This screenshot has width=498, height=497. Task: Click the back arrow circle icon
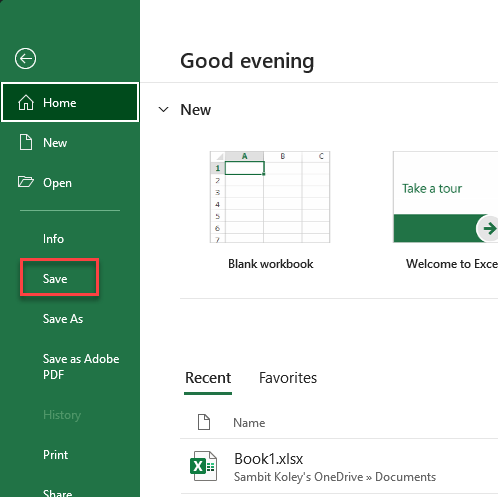click(25, 59)
